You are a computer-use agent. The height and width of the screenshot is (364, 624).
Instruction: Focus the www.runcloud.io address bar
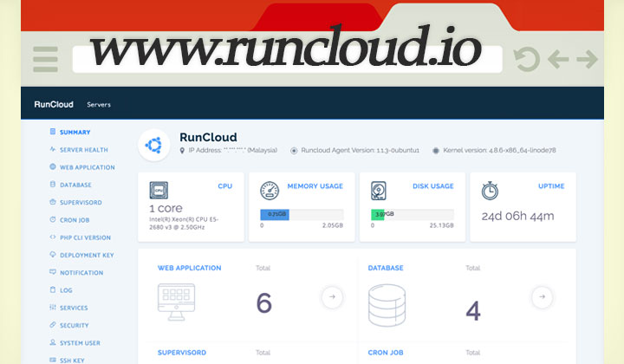287,59
